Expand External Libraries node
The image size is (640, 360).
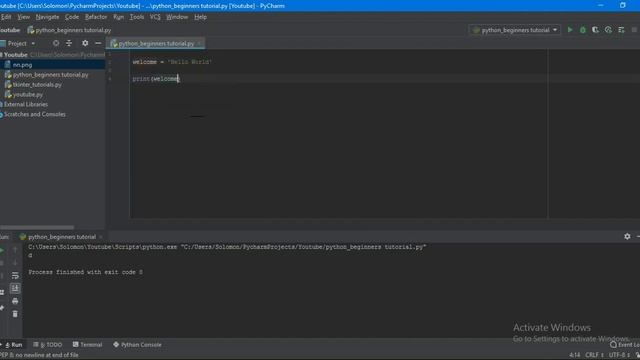click(x=25, y=104)
